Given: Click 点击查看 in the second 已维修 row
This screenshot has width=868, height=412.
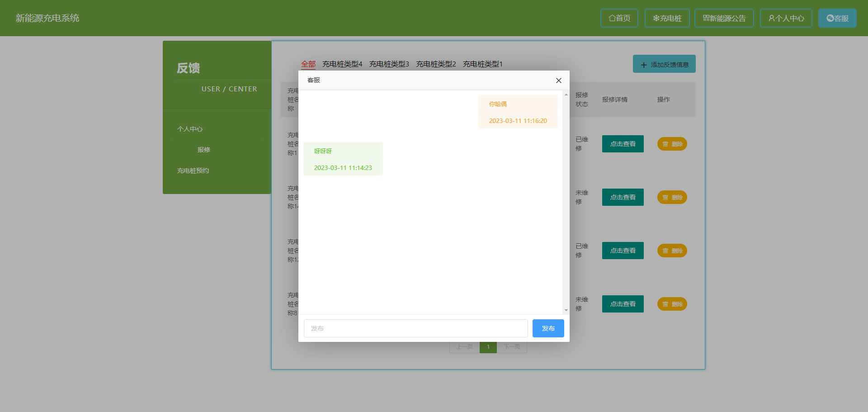Looking at the screenshot, I should click(x=623, y=251).
